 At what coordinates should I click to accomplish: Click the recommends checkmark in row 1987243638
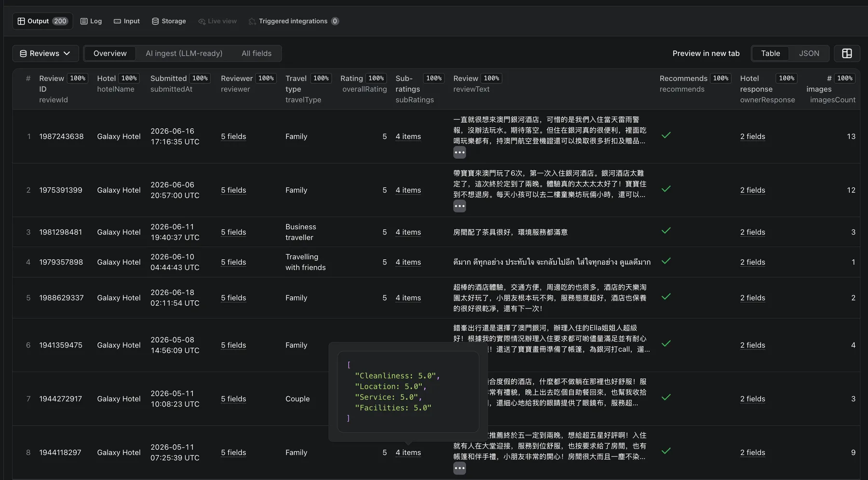click(666, 135)
